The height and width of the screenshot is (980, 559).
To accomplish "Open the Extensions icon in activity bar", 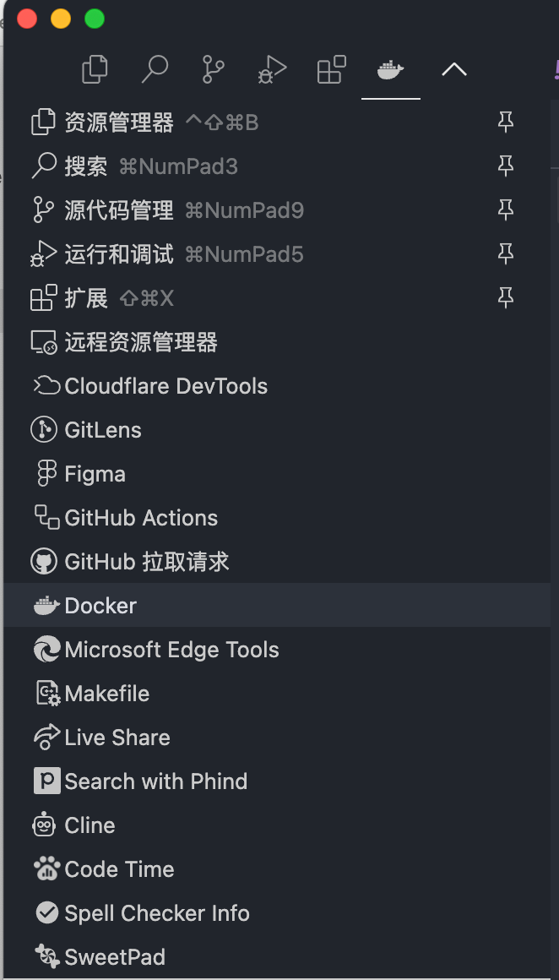I will 331,70.
